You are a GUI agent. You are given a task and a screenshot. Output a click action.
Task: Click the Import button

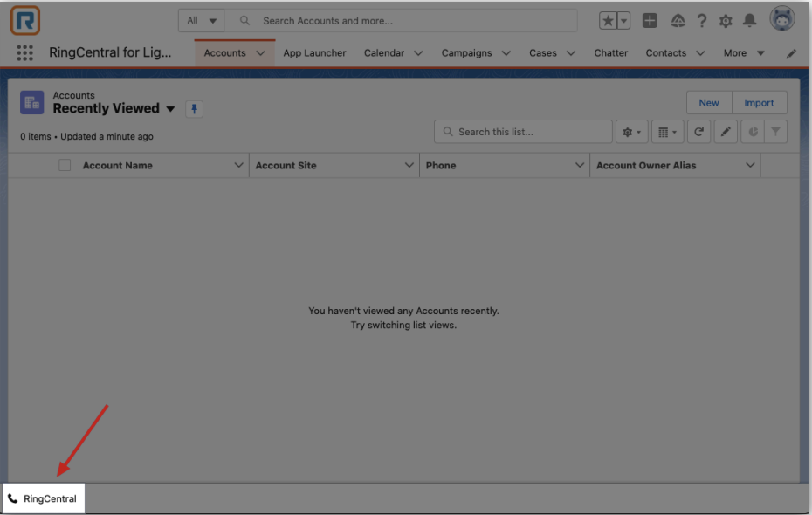[x=760, y=102]
